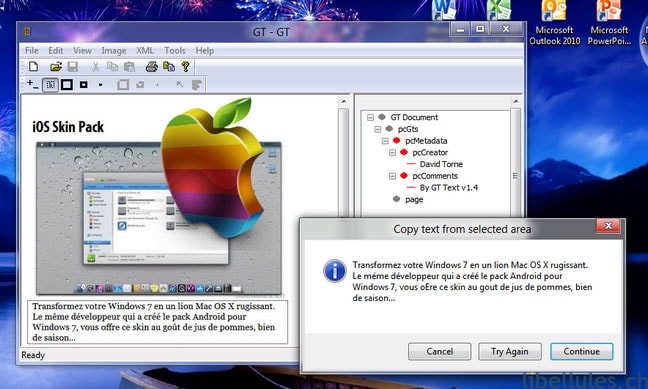648x389 pixels.
Task: Select the GT Document root label
Action: 414,117
